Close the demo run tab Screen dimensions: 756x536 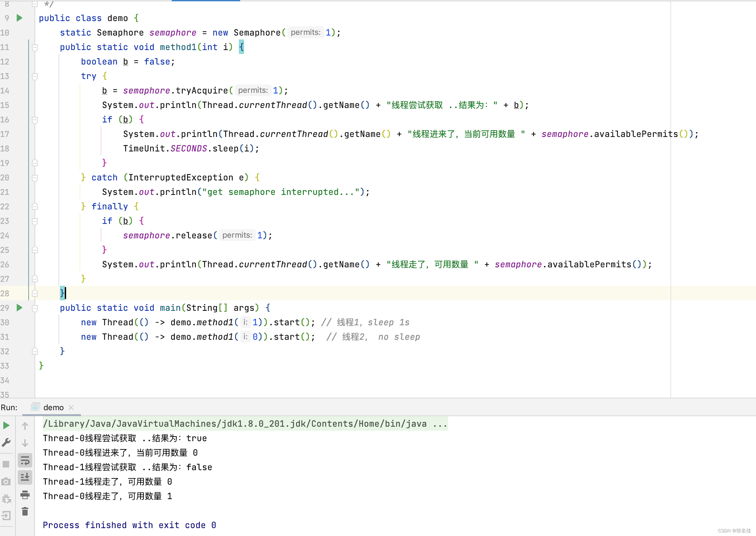coord(71,408)
